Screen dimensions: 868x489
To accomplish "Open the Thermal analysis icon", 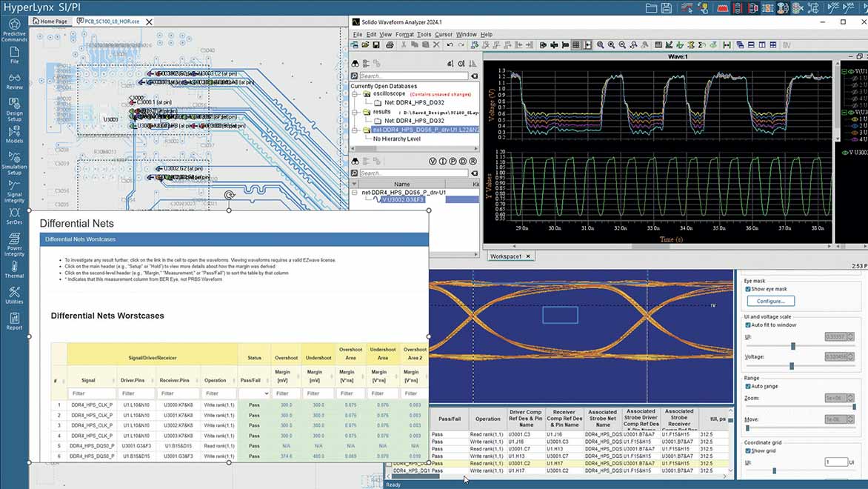I will pyautogui.click(x=14, y=270).
